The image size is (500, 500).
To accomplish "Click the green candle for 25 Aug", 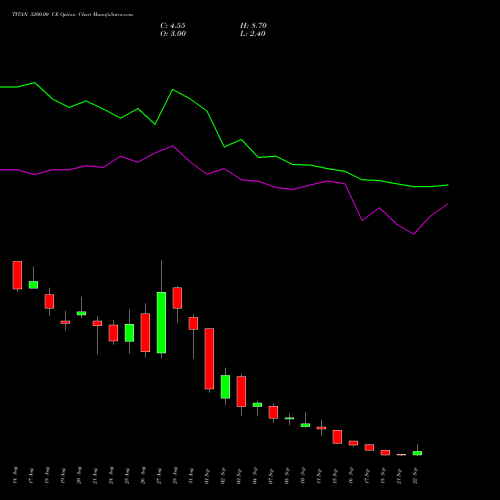I will tap(129, 333).
